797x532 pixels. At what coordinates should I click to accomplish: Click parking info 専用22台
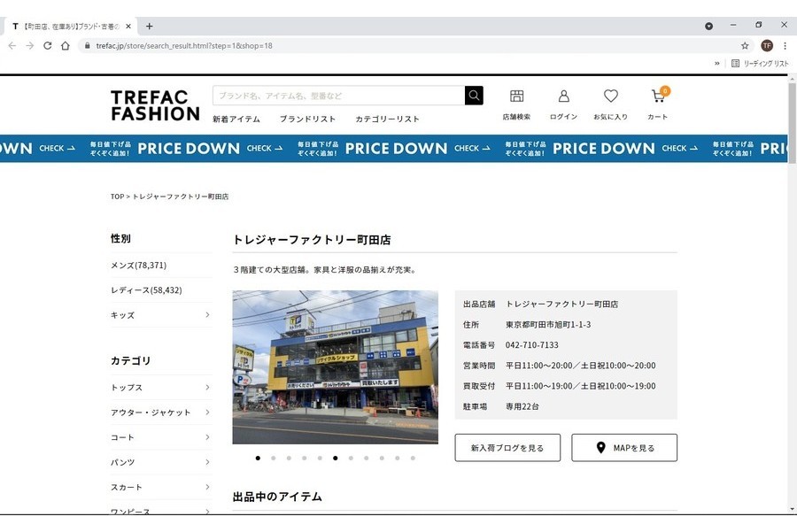(522, 406)
